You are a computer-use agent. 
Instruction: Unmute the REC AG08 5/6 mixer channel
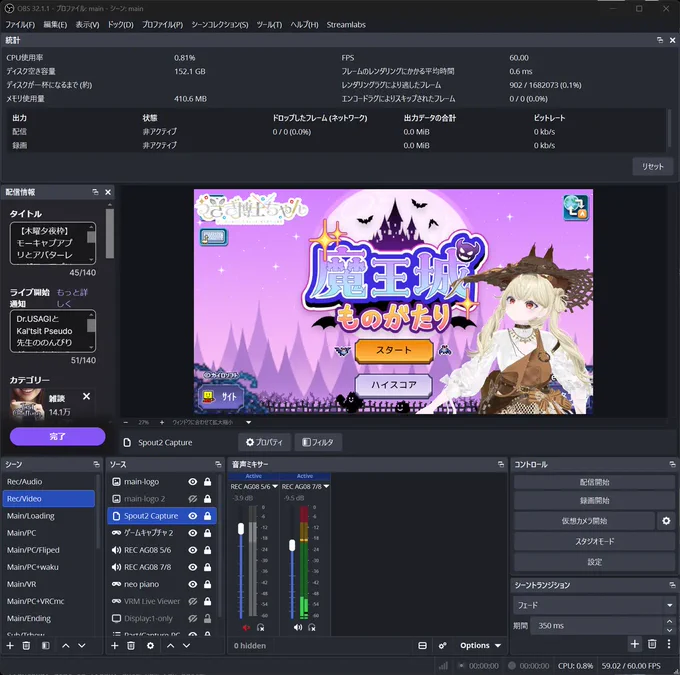246,627
